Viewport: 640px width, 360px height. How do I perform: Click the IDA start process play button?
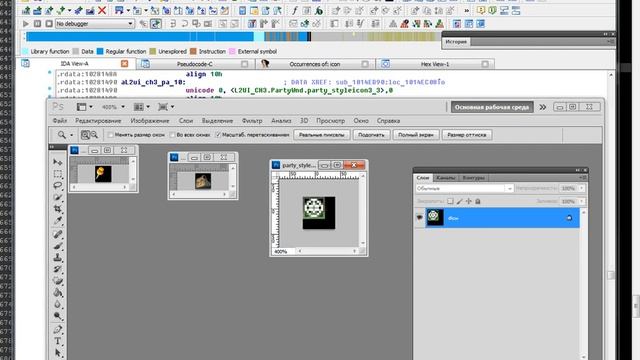[x=26, y=24]
